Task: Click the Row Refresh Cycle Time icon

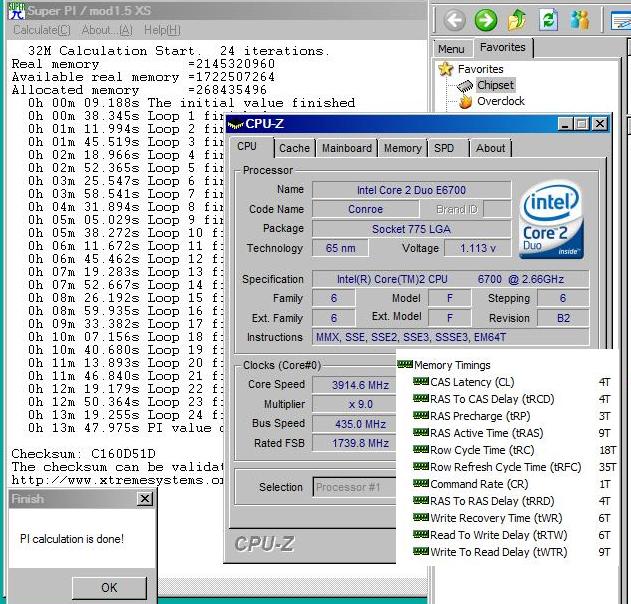Action: (x=421, y=466)
